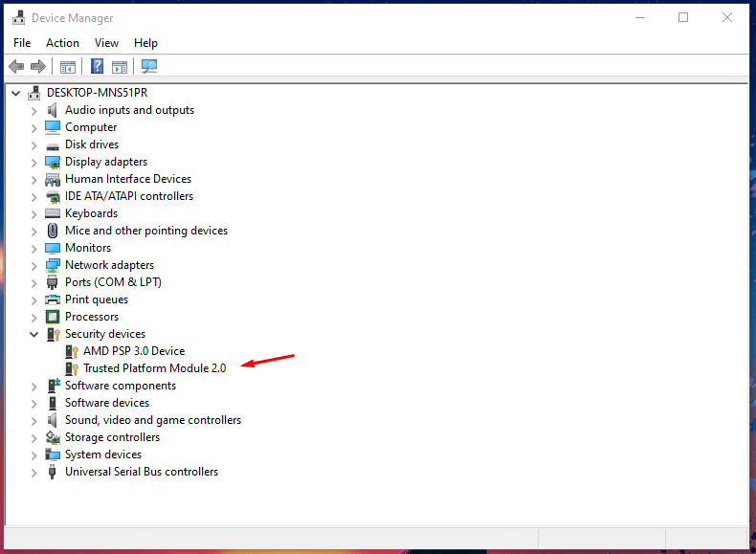The image size is (756, 554).
Task: Select the Keyboards label
Action: click(92, 213)
